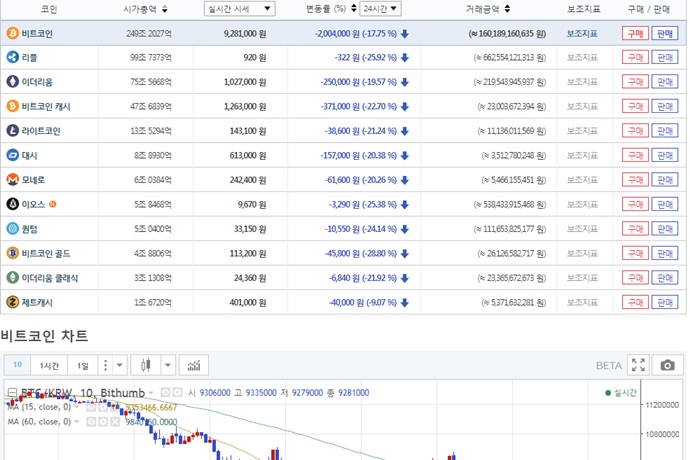Click the 보조지표 column header

click(x=584, y=9)
